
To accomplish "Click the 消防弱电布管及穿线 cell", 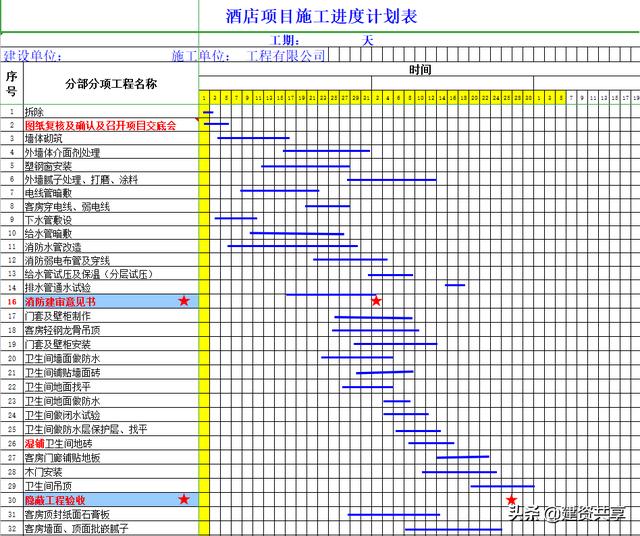I will point(111,260).
